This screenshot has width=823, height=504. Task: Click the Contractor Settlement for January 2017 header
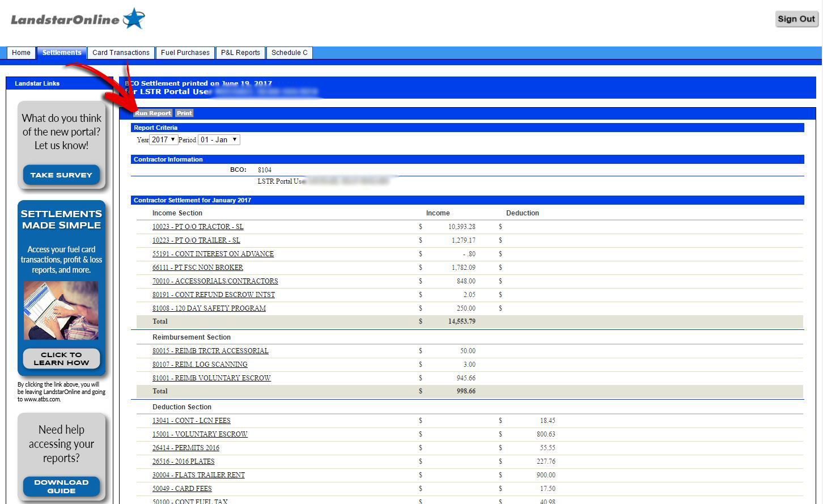[467, 200]
